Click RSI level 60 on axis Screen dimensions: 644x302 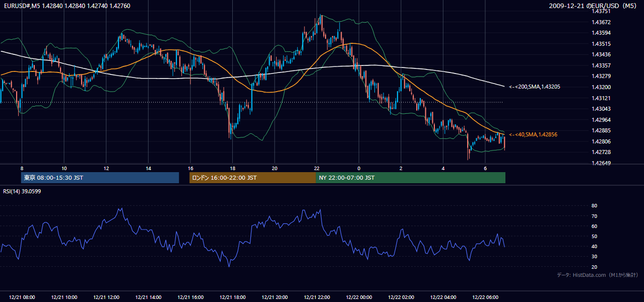[x=595, y=226]
